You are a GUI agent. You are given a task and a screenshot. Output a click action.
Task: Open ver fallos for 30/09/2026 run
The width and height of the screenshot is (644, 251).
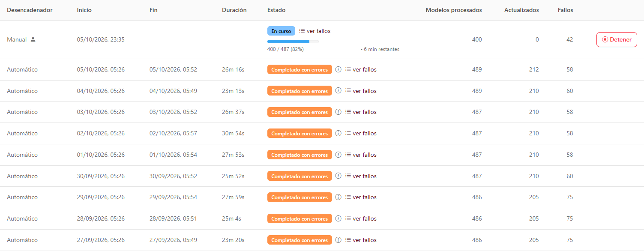tap(361, 176)
